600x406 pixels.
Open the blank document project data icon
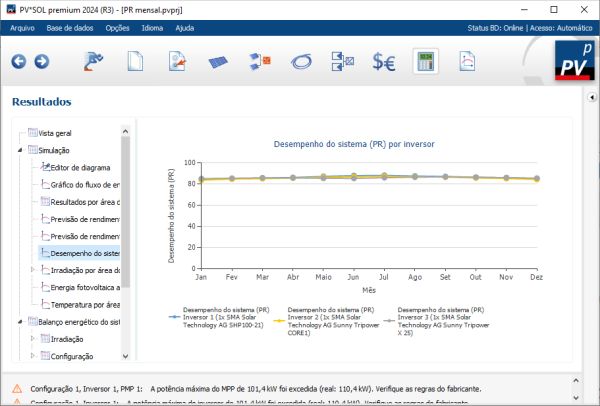pos(135,62)
